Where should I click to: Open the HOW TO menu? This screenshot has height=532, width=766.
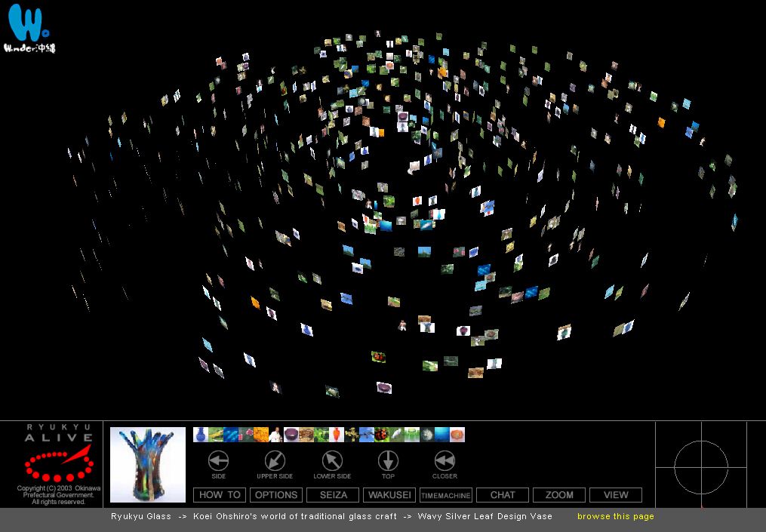coord(220,495)
